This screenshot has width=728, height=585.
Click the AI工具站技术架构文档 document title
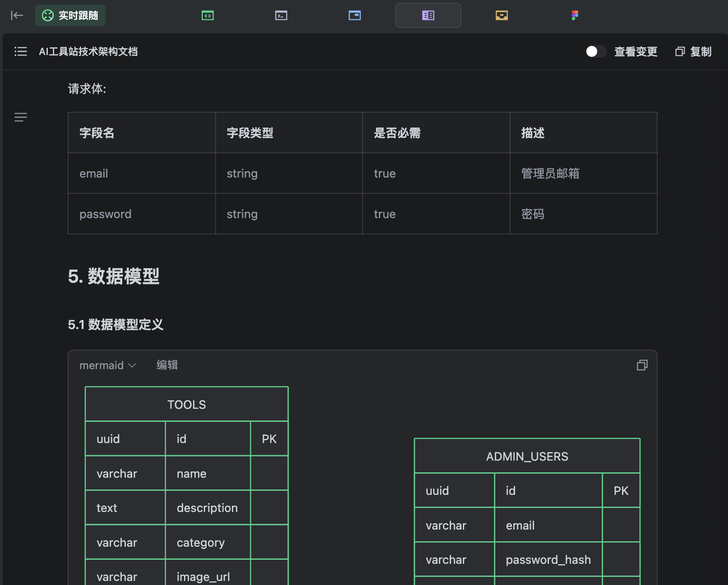click(x=88, y=51)
